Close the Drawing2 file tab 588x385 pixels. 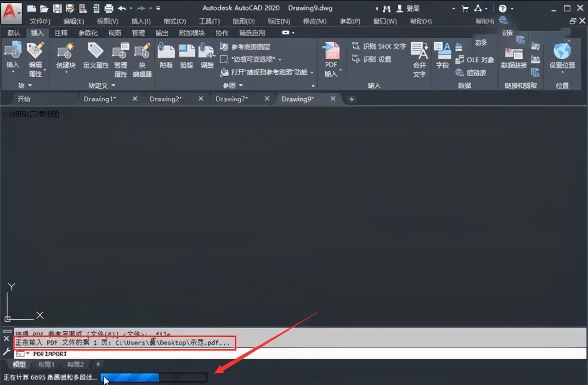201,99
